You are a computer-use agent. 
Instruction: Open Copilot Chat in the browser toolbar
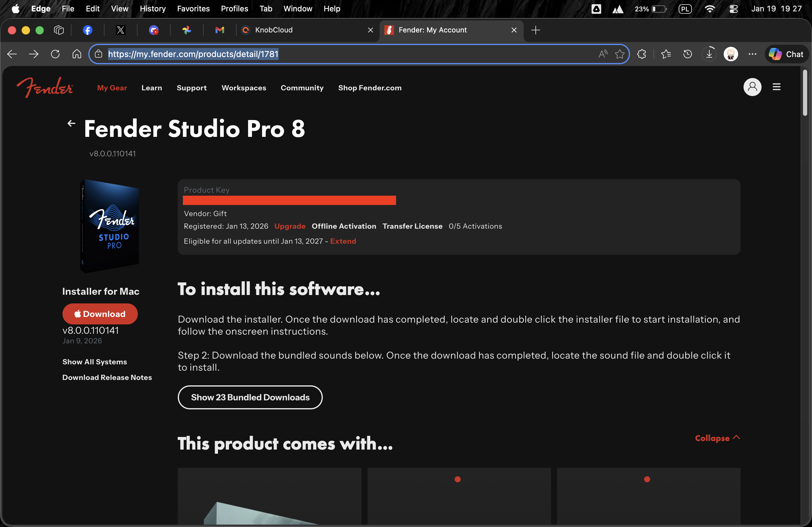[x=786, y=54]
